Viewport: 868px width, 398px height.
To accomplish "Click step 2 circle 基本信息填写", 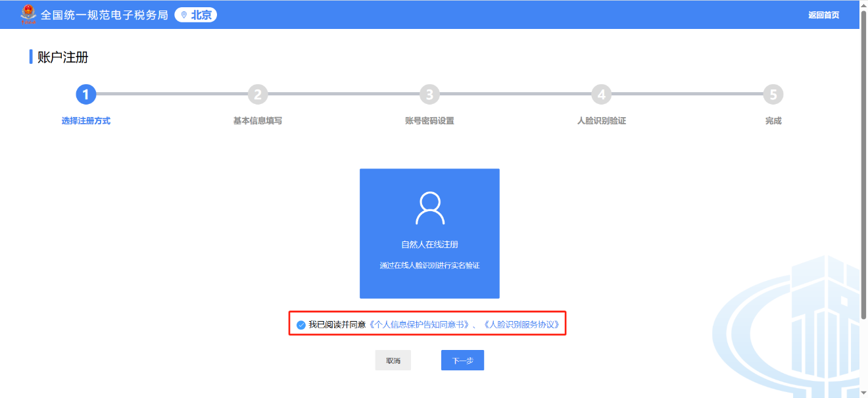I will tap(258, 94).
